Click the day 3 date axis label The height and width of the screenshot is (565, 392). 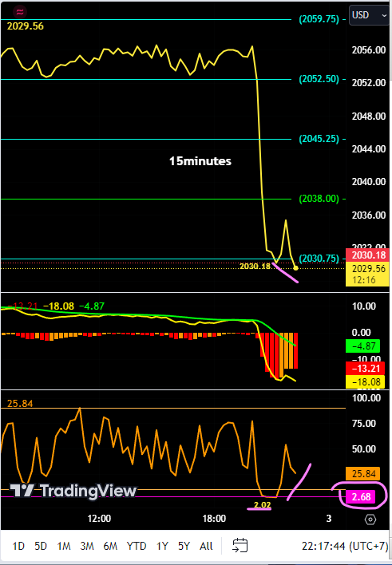[329, 519]
